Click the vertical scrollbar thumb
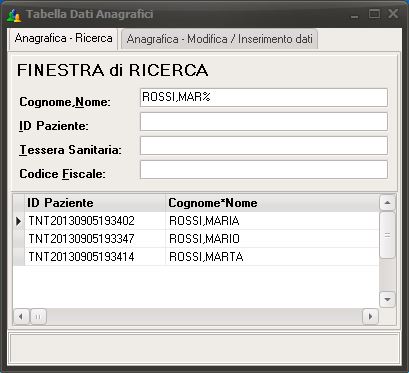Screen dimensions: 409x373 point(387,235)
